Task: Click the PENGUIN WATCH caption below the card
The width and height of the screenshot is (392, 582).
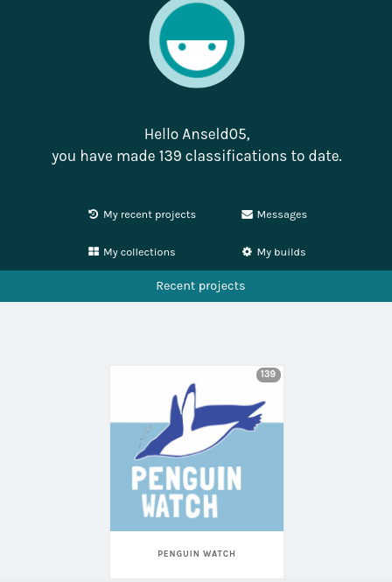Action: (x=197, y=553)
